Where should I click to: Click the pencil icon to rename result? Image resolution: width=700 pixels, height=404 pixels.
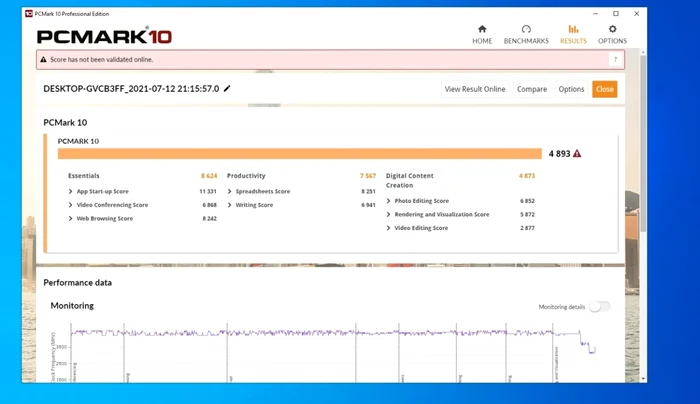[x=227, y=88]
